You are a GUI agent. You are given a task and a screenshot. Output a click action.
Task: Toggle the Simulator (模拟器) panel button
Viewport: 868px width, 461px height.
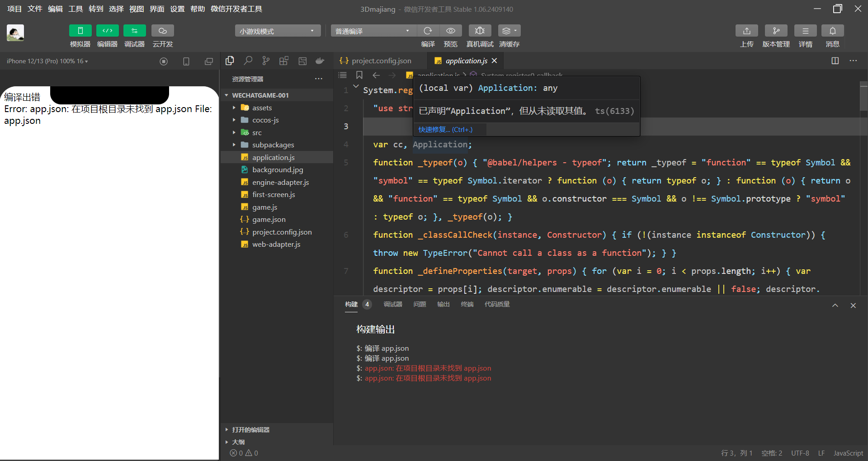click(x=80, y=31)
